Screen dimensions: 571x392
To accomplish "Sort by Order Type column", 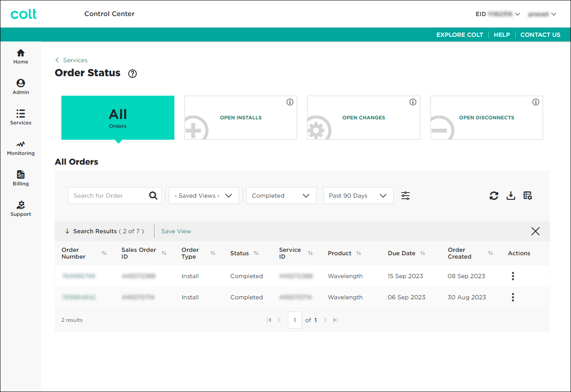I will click(x=213, y=253).
